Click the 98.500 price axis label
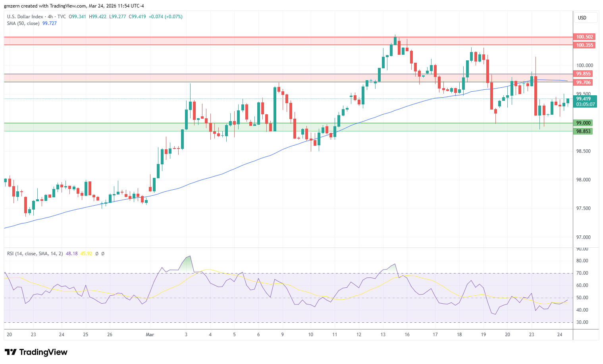Viewport: 603px width, 364px height. point(584,151)
